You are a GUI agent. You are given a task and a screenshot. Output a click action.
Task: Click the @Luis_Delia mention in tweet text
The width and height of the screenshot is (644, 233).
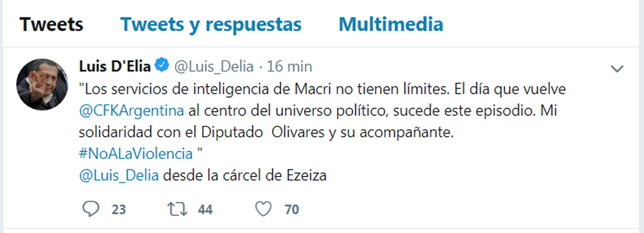point(118,176)
